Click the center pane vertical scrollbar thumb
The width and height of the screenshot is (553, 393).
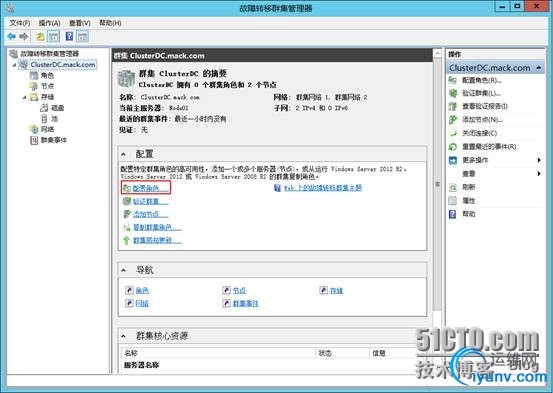(x=437, y=184)
